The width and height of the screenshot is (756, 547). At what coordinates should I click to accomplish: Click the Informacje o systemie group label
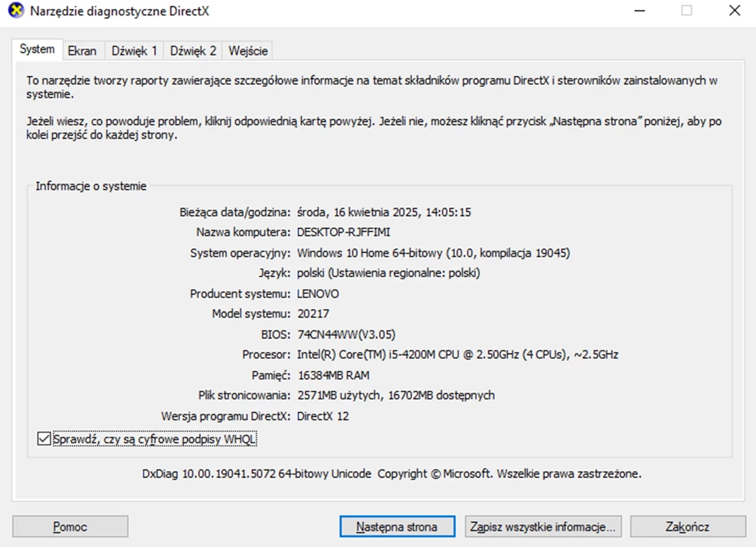pyautogui.click(x=91, y=186)
